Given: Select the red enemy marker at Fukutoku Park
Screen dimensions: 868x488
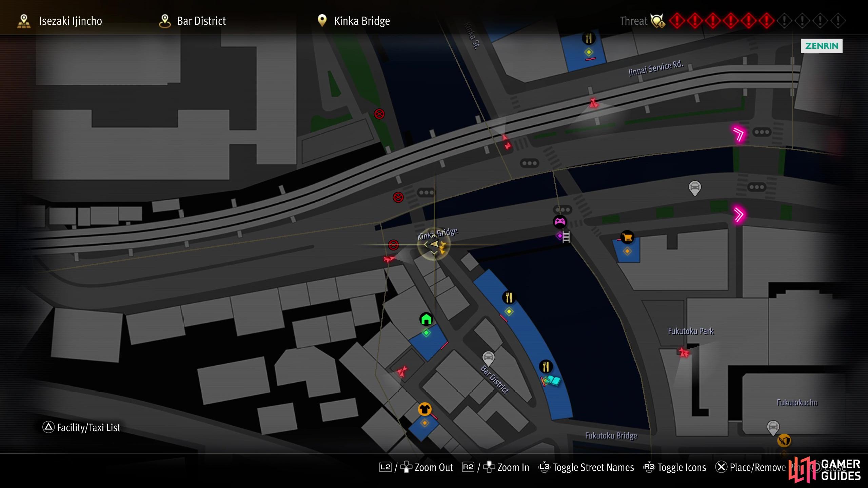Looking at the screenshot, I should [x=684, y=352].
